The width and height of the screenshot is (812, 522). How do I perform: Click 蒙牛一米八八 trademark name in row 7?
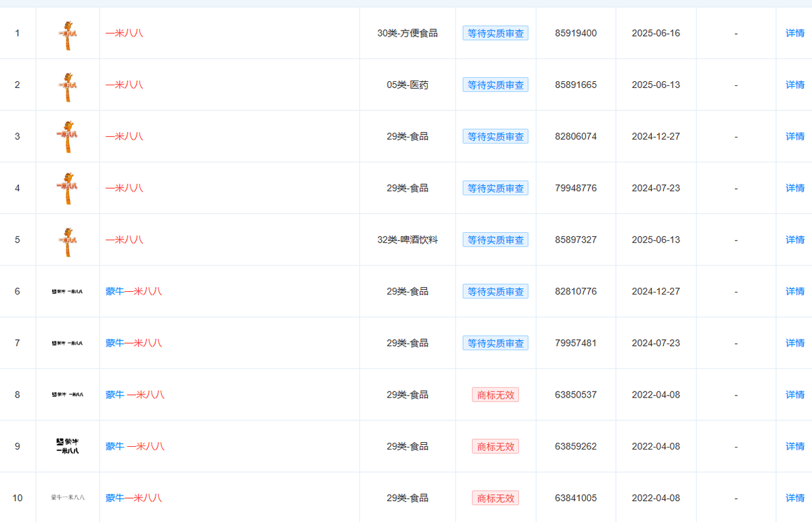[133, 343]
